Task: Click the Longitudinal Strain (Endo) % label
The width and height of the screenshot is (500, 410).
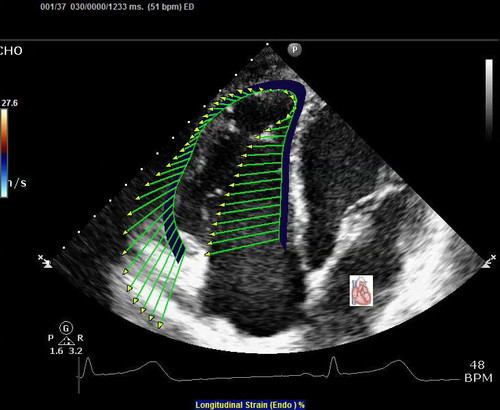Action: point(250,405)
